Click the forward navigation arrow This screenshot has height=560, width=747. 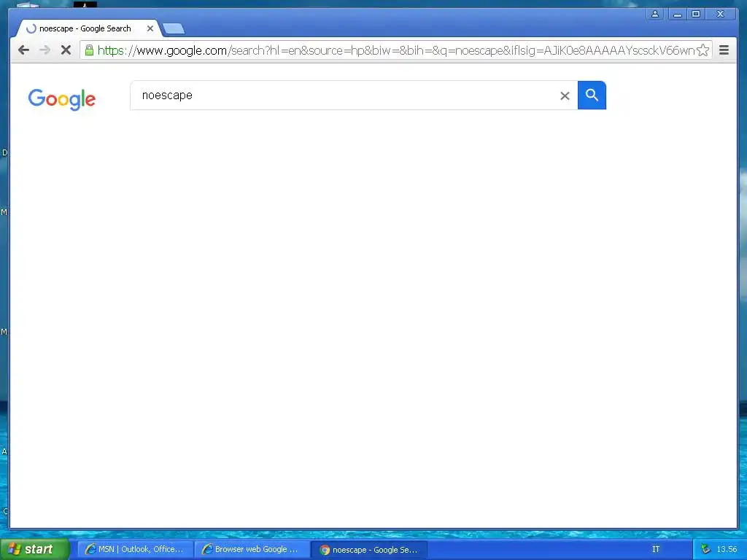[x=44, y=50]
